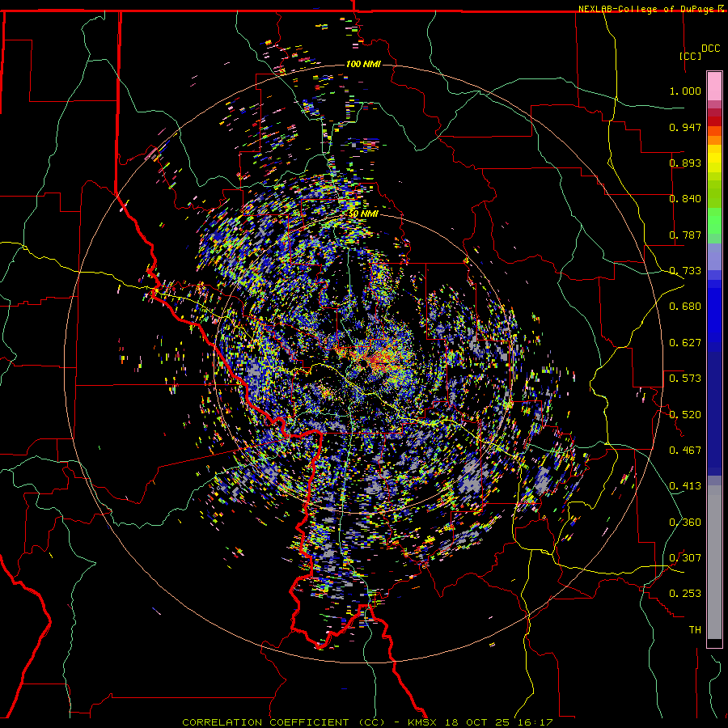Select the 0.787 legend value

[685, 235]
